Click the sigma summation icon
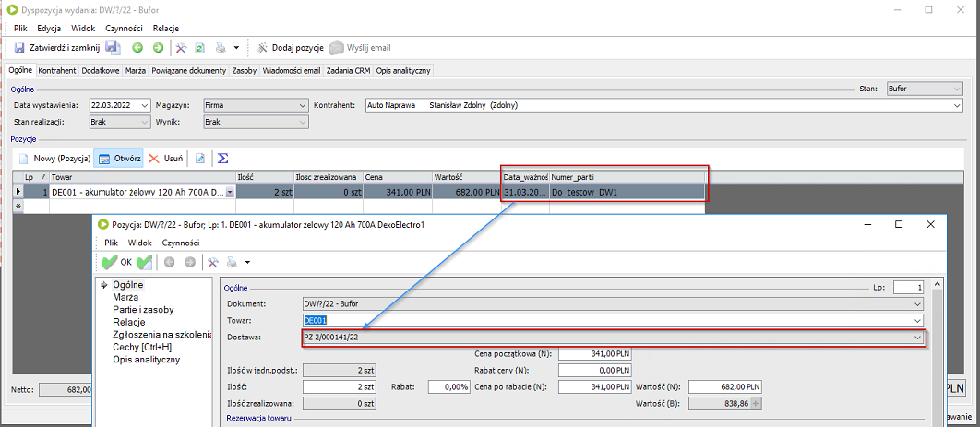The image size is (980, 427). point(223,159)
